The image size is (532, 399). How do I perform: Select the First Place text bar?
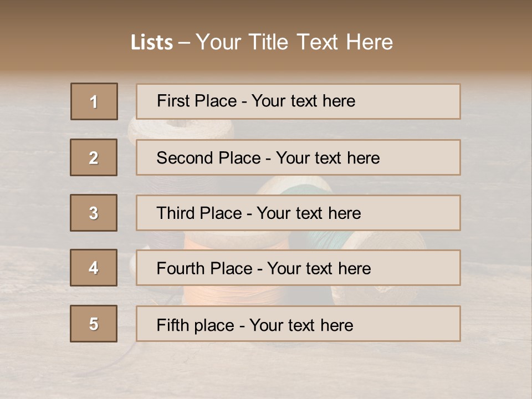298,101
